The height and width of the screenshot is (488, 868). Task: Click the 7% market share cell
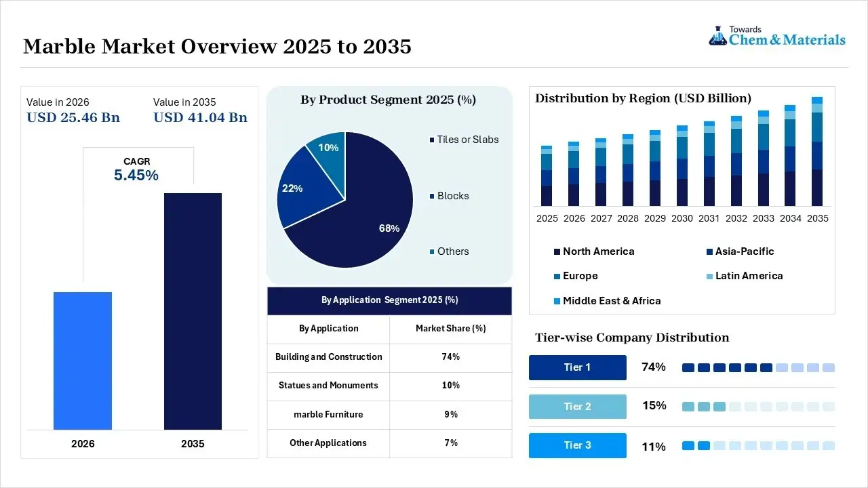pyautogui.click(x=451, y=443)
